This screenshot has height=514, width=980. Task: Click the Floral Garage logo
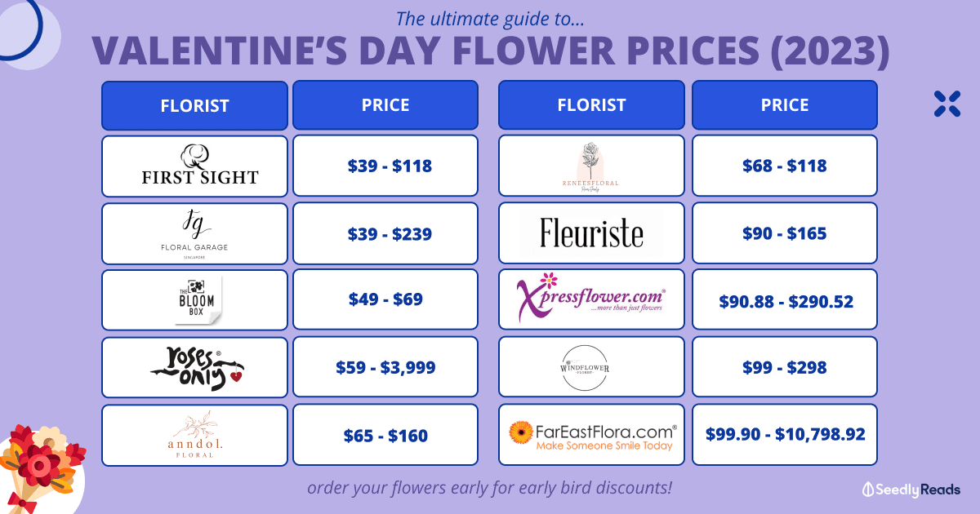point(194,233)
